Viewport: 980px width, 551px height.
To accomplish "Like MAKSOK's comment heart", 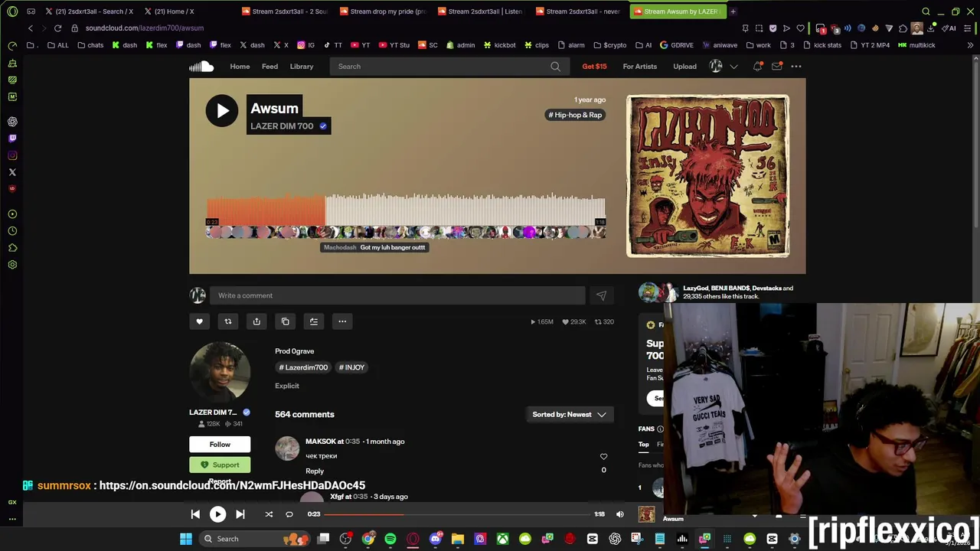I will tap(603, 457).
